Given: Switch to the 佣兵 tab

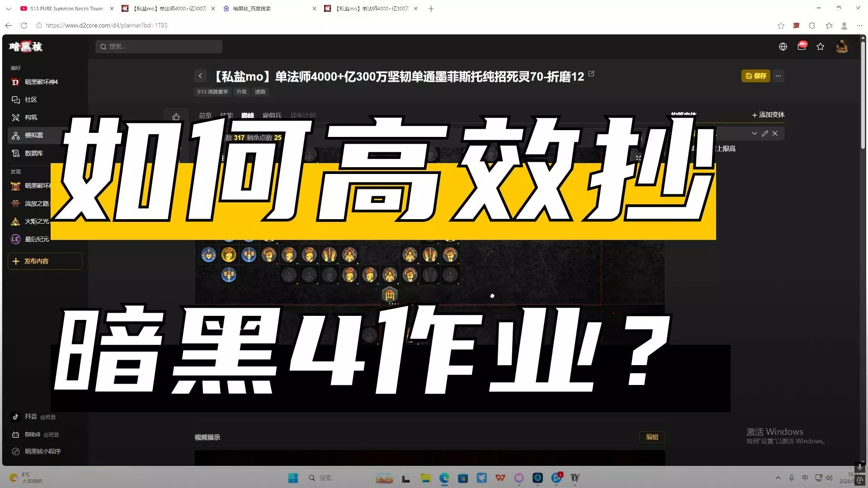Looking at the screenshot, I should (x=272, y=115).
